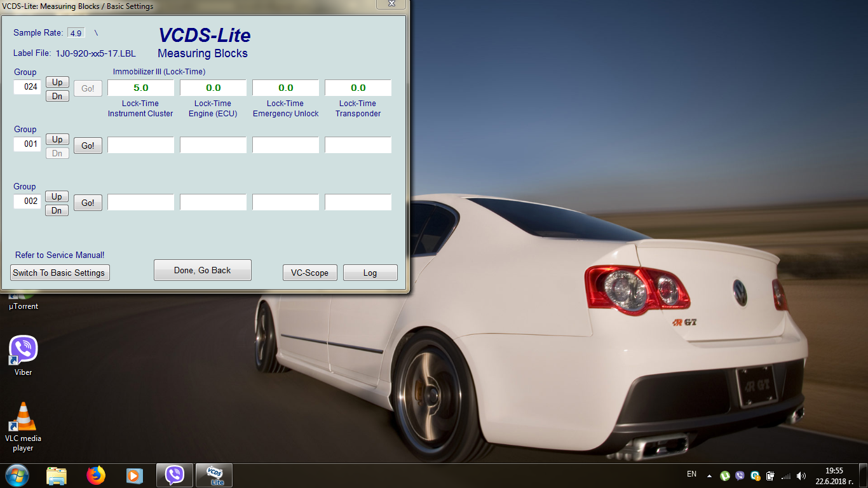The width and height of the screenshot is (868, 488).
Task: Show hidden system tray icons
Action: (709, 475)
